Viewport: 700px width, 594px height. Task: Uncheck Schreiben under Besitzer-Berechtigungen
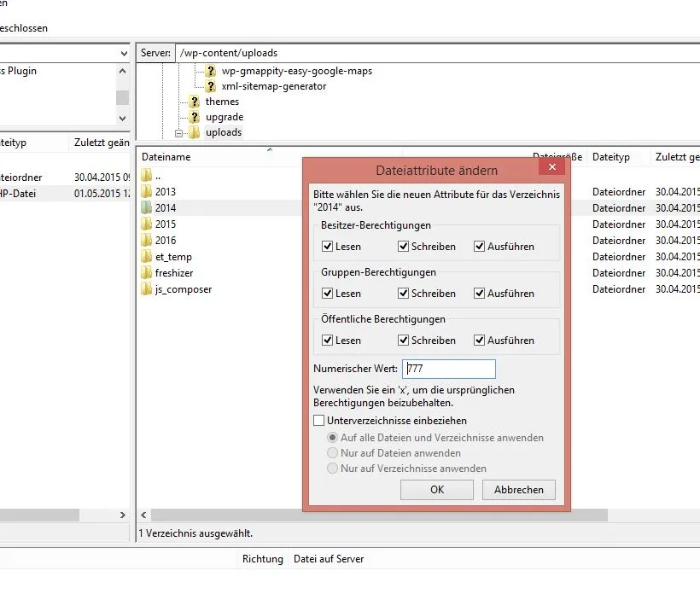pyautogui.click(x=403, y=247)
